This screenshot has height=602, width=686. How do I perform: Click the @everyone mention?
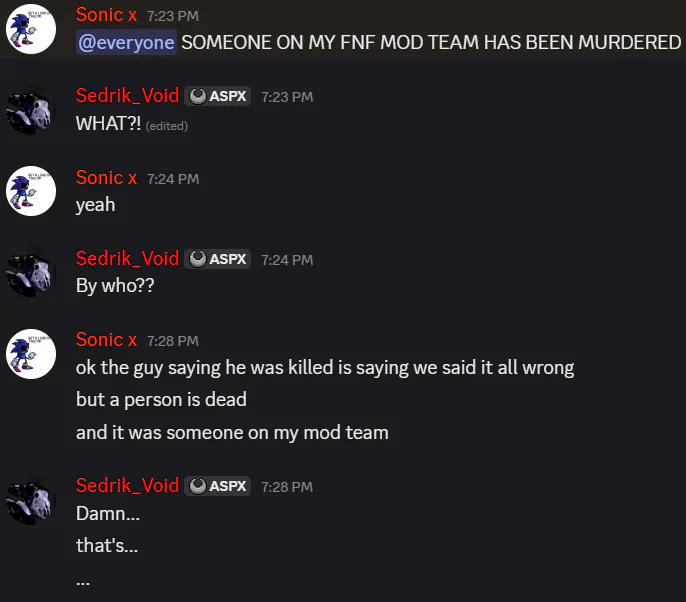pyautogui.click(x=126, y=42)
